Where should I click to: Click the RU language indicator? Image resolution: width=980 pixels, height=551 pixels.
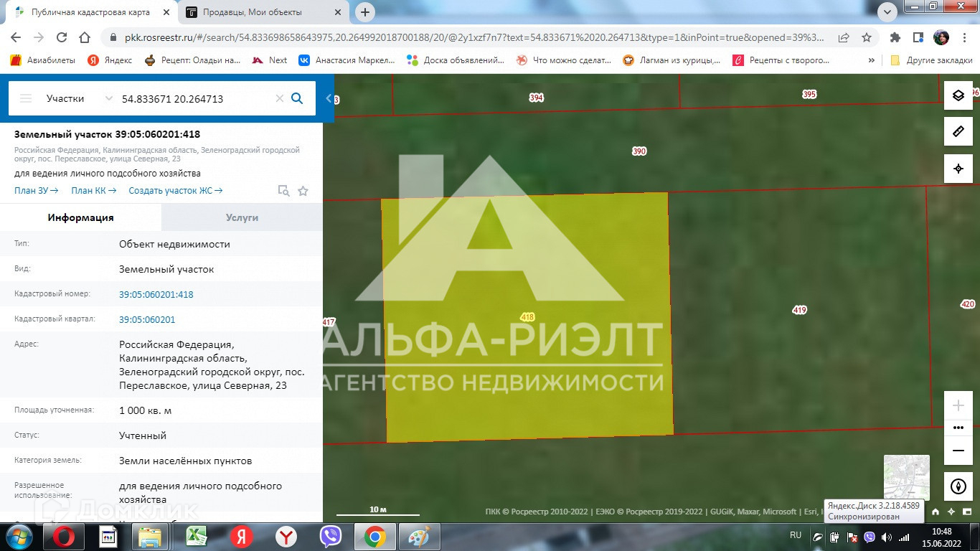pos(796,535)
